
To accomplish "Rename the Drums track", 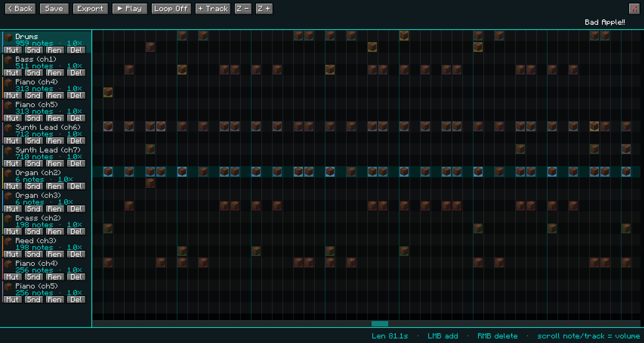I will 55,50.
